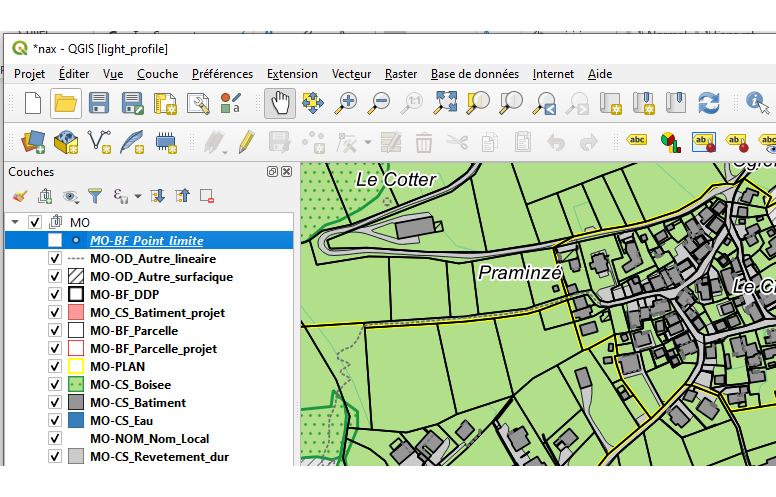Select the MO-CS_Eau layer name
This screenshot has width=776, height=497.
(x=121, y=421)
